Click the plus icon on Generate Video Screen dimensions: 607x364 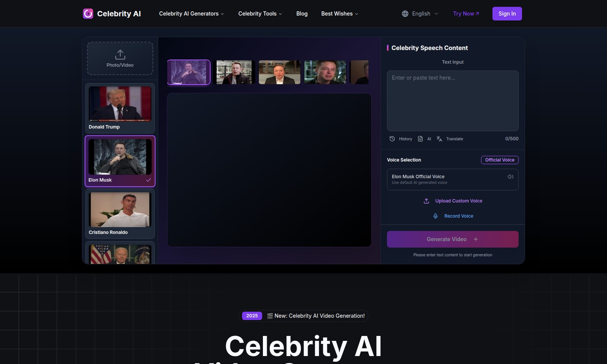(476, 239)
